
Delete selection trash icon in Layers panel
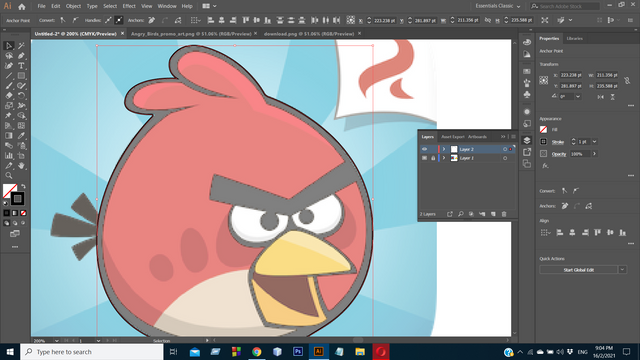click(504, 214)
